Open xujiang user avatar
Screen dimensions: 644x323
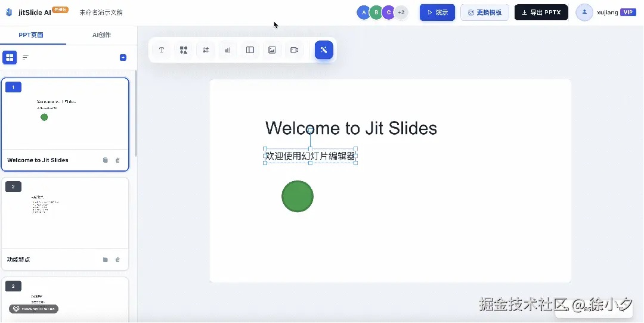[584, 13]
